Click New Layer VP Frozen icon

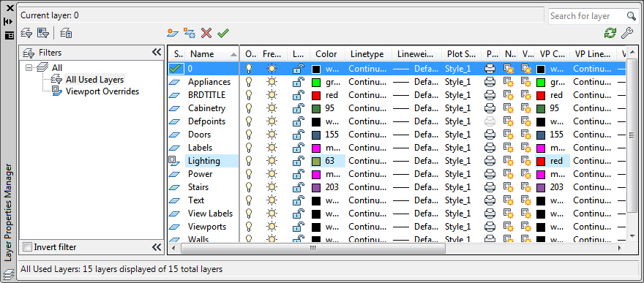(x=189, y=33)
